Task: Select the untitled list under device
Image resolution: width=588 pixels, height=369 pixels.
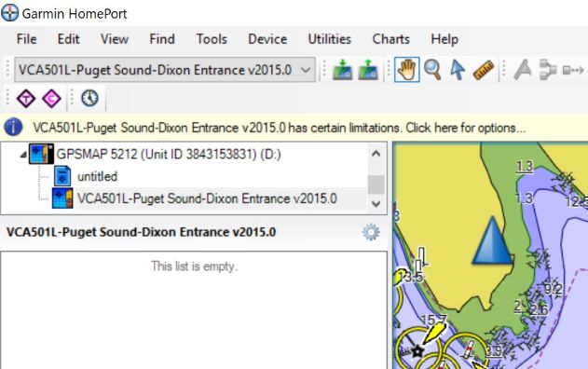Action: coord(97,176)
